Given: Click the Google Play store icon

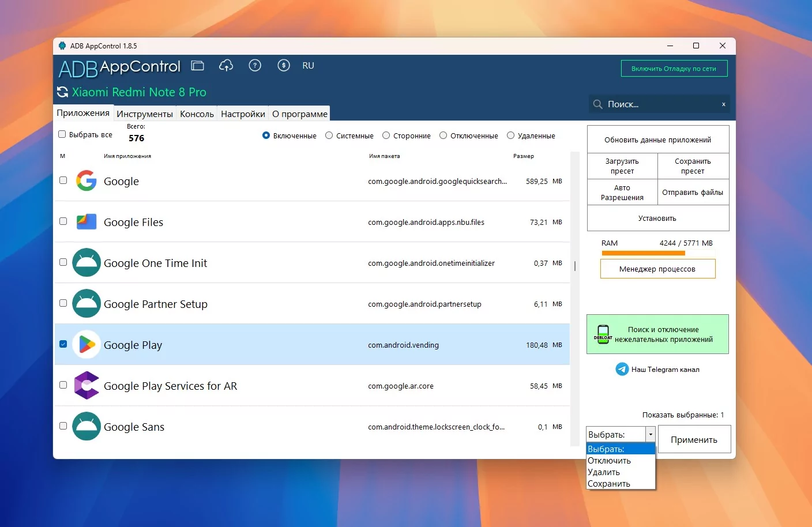Looking at the screenshot, I should coord(87,344).
